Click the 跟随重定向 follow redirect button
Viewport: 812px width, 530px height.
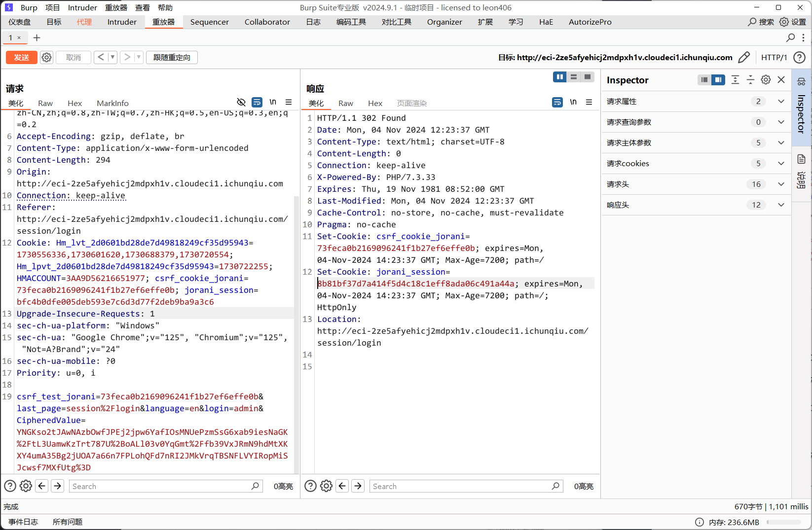coord(172,58)
